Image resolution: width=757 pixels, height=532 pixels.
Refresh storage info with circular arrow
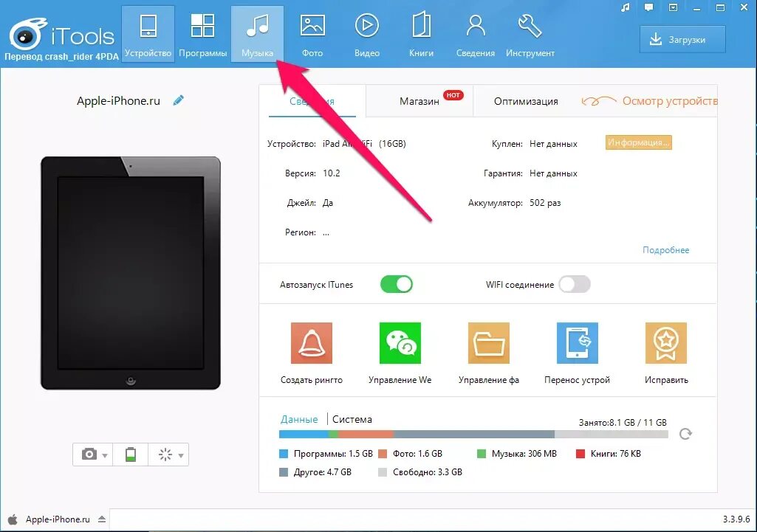[x=685, y=434]
